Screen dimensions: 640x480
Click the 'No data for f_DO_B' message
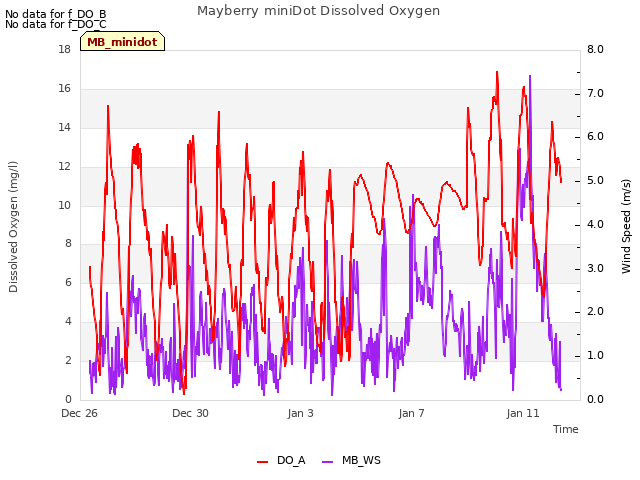56,14
